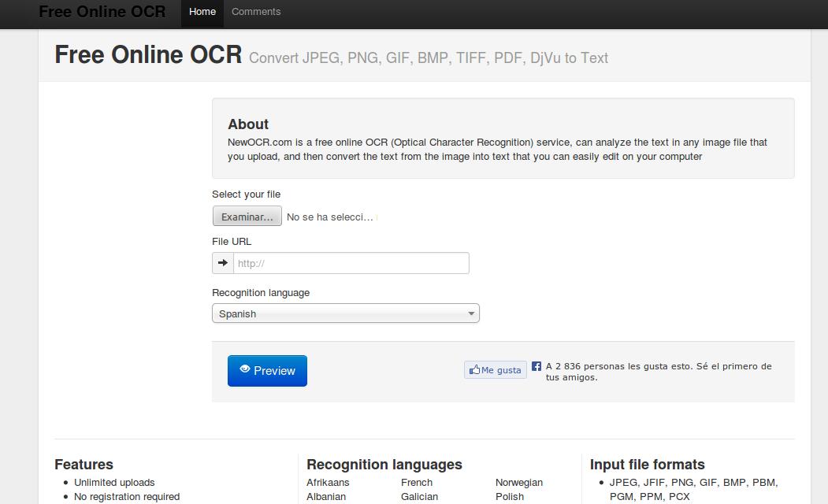
Task: Go to the Comments tab
Action: click(256, 12)
